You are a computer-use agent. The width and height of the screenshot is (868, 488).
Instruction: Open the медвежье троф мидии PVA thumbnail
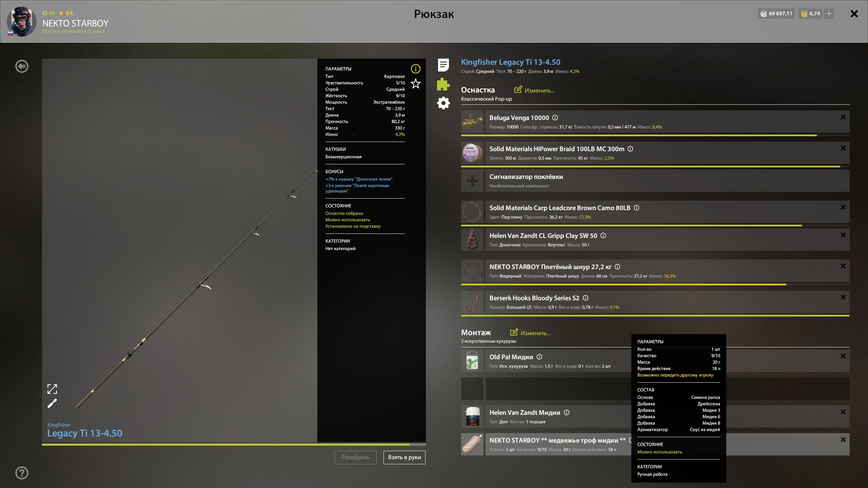(x=472, y=444)
